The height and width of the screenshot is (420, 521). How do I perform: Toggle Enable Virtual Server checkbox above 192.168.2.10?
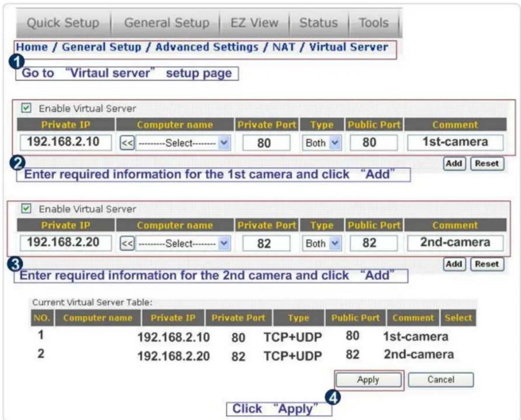[x=26, y=108]
